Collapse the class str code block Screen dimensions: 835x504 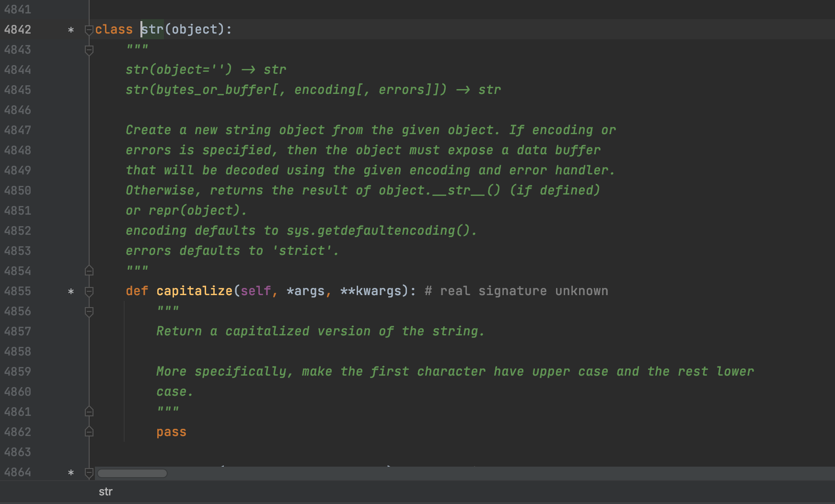pos(89,30)
